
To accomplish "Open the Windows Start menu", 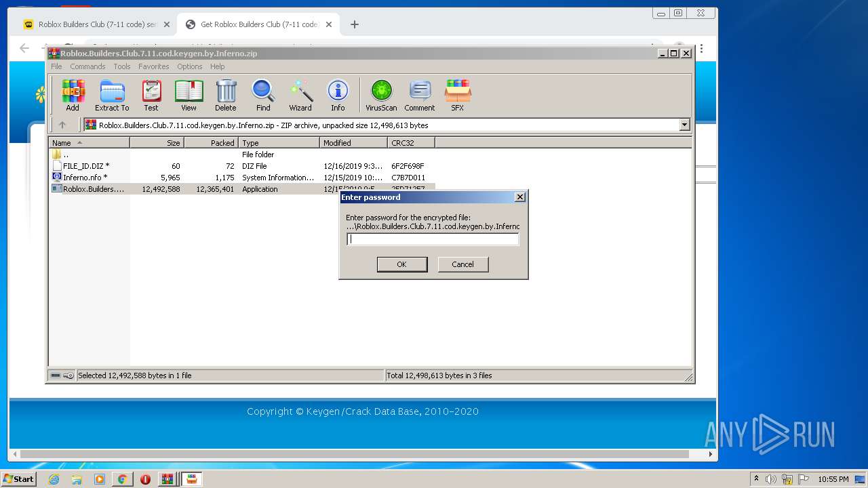I will click(19, 479).
